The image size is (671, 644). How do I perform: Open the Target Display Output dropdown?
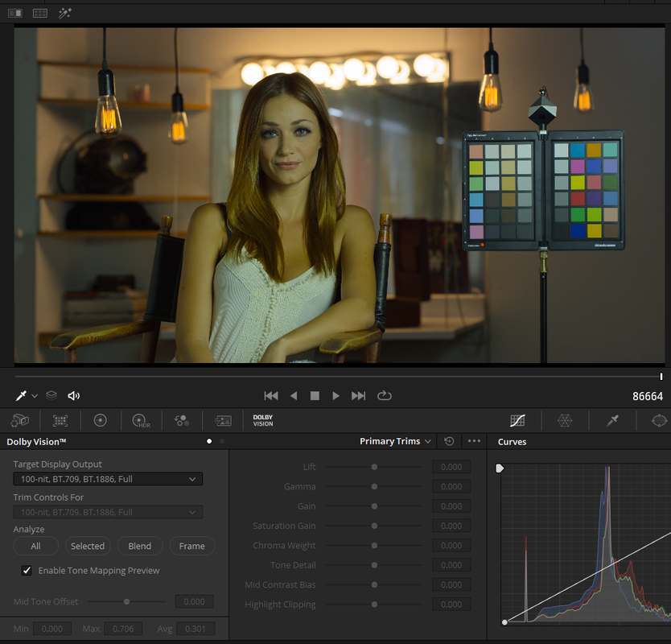click(108, 479)
